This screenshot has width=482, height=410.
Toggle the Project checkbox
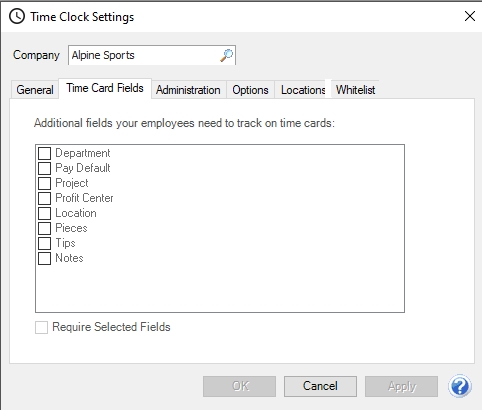(x=44, y=183)
